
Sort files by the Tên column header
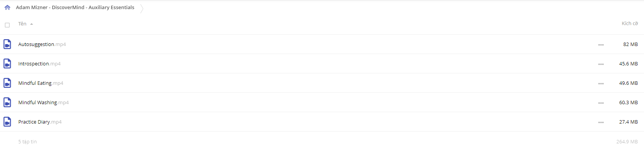pos(22,24)
